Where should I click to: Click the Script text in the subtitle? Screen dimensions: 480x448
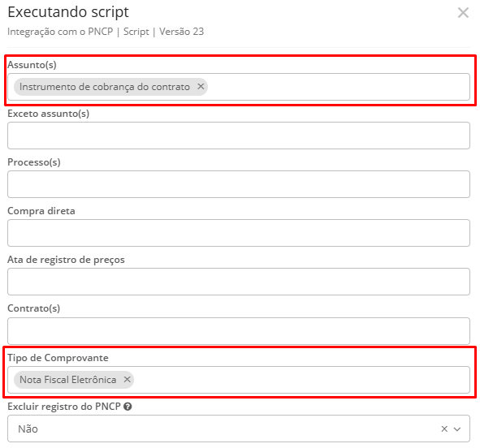[x=136, y=32]
